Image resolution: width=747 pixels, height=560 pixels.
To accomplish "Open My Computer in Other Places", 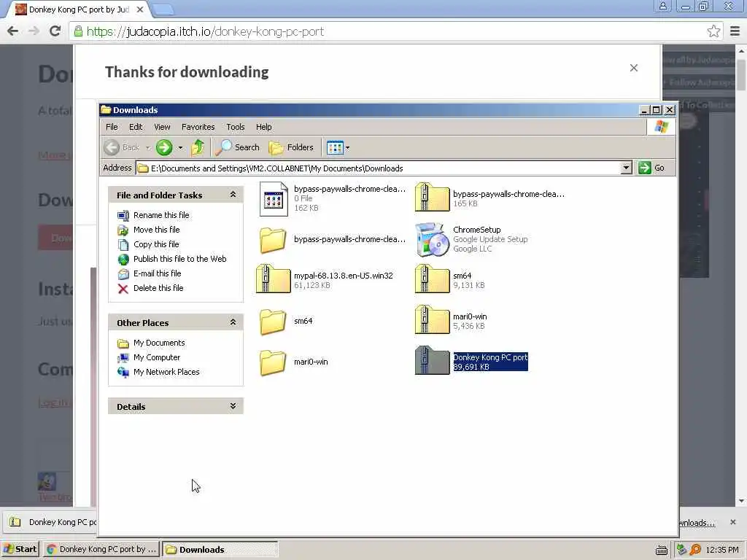I will (x=157, y=357).
